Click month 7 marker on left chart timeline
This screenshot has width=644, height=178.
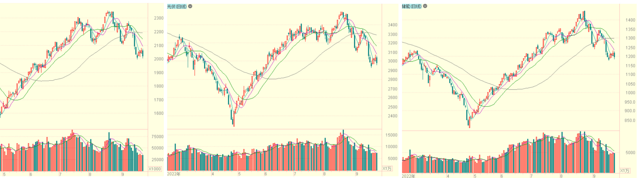(60, 174)
